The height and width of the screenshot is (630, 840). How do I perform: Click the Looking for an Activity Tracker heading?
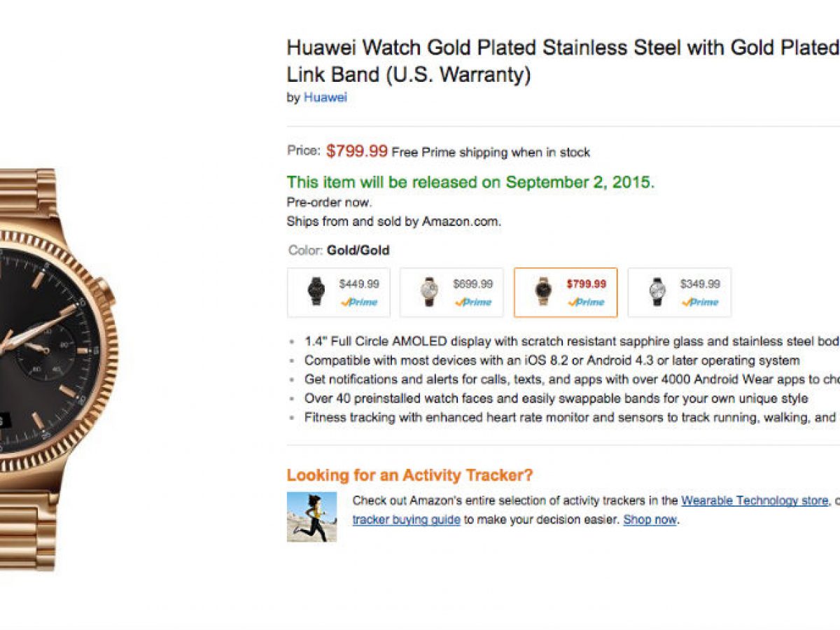(x=409, y=475)
